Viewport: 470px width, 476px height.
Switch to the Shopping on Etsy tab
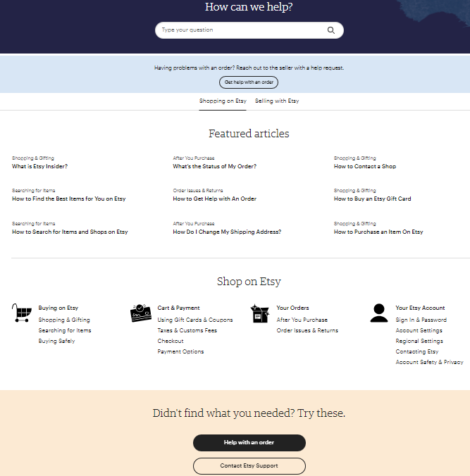click(223, 101)
